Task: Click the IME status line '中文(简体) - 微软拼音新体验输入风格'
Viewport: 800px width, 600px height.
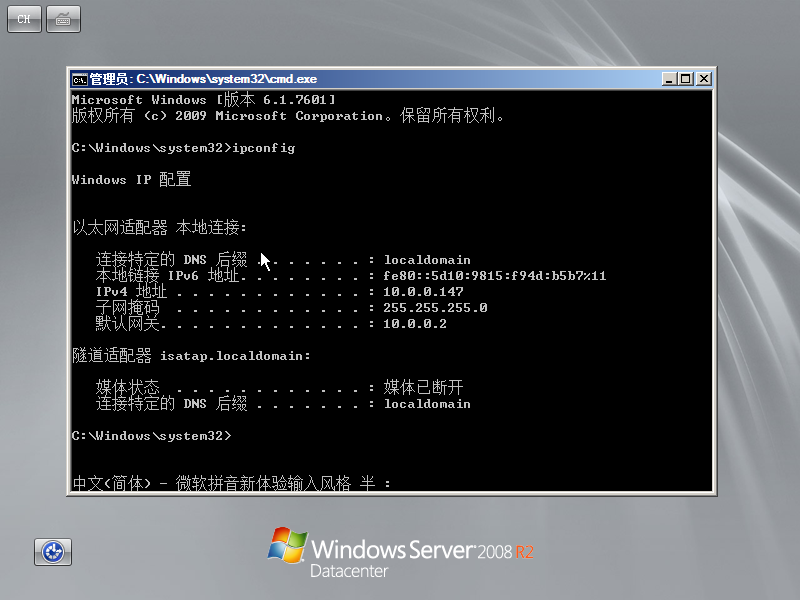Action: click(x=211, y=483)
